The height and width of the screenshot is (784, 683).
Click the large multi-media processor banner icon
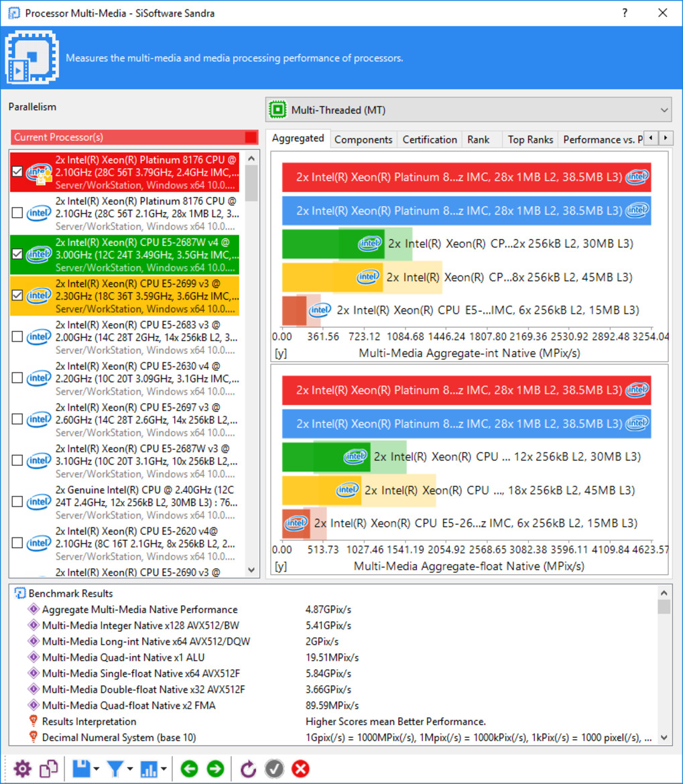click(32, 58)
